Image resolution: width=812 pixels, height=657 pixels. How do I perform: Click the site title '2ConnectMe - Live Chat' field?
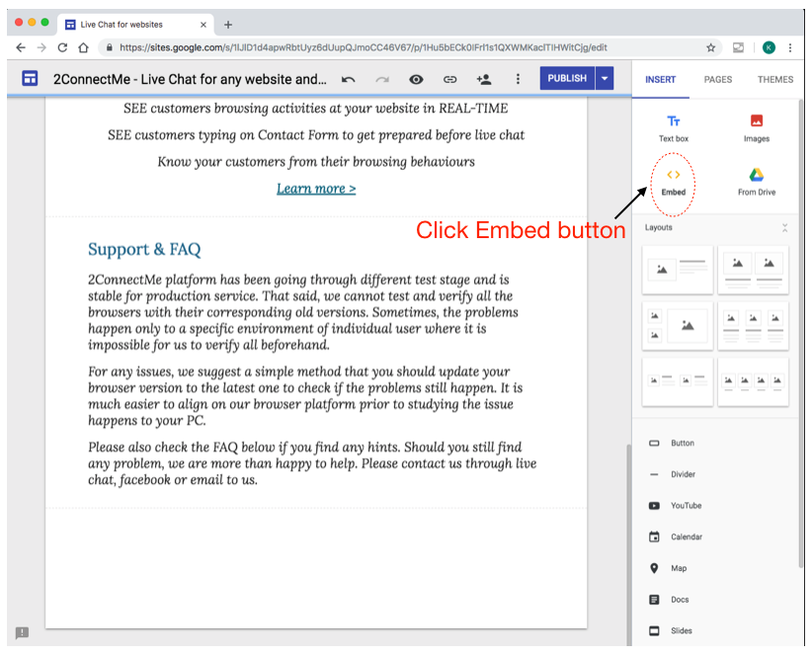click(190, 79)
